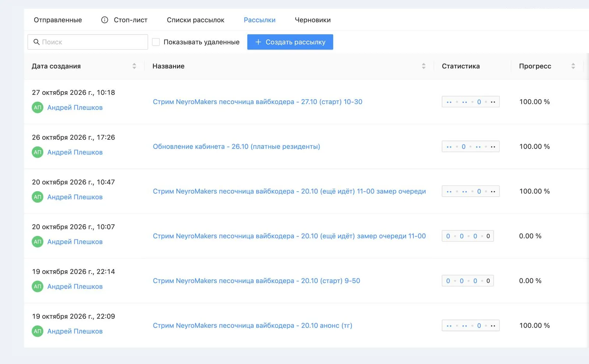589x364 pixels.
Task: Click the search magnifier icon
Action: [36, 42]
